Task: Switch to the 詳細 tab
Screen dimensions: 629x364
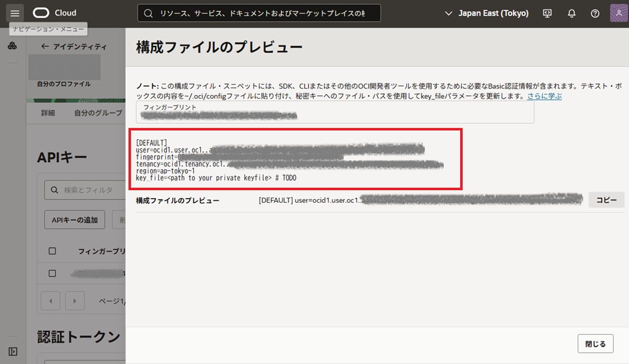Action: click(48, 113)
